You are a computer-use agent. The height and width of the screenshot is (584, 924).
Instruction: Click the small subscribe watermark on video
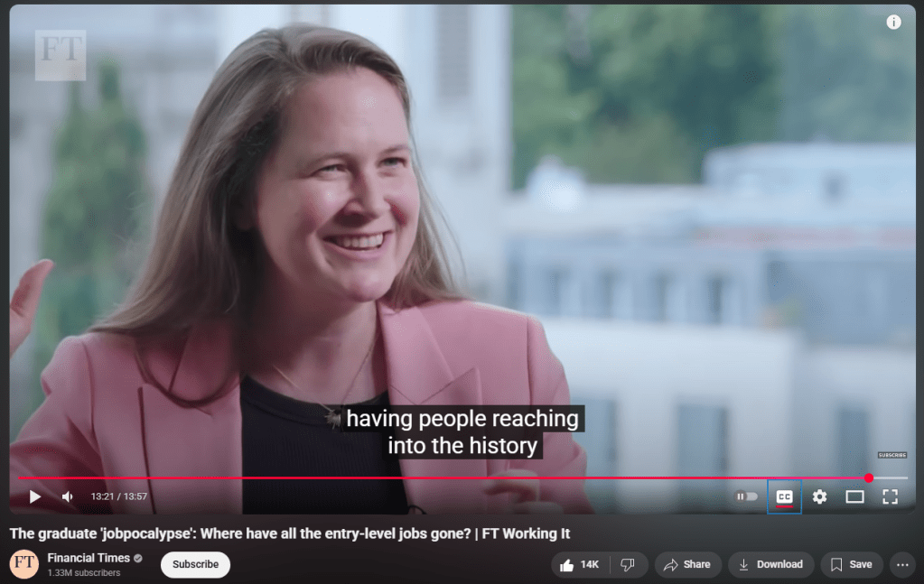892,455
